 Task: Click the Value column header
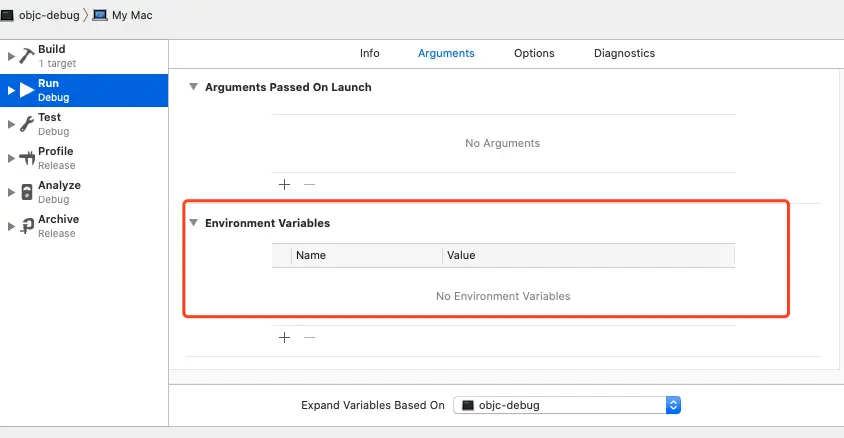pyautogui.click(x=461, y=255)
